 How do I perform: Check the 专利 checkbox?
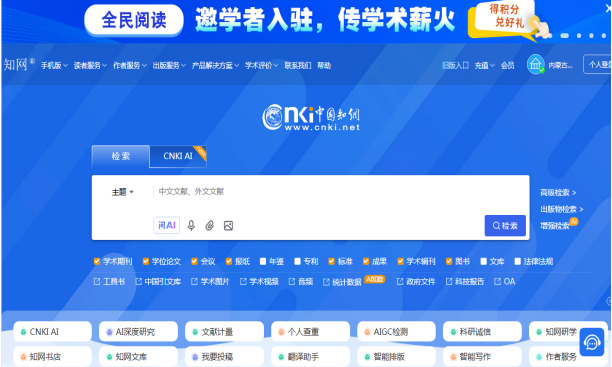pyautogui.click(x=297, y=261)
